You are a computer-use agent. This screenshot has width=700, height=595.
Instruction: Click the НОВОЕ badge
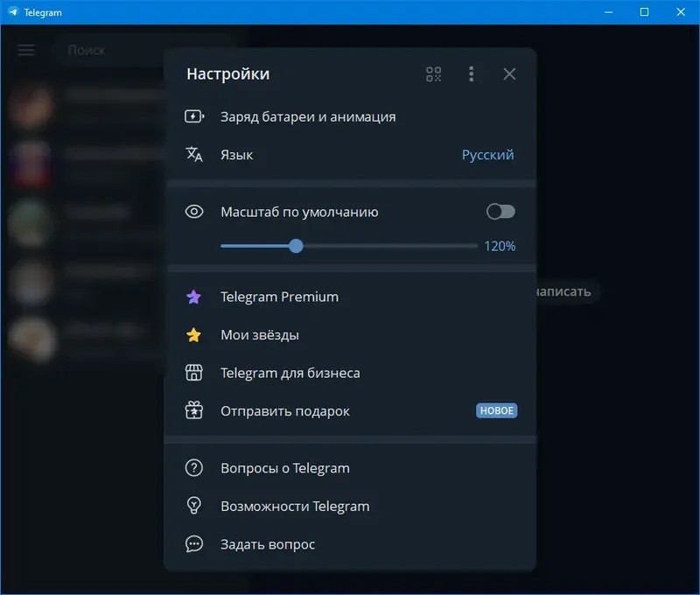tap(496, 410)
